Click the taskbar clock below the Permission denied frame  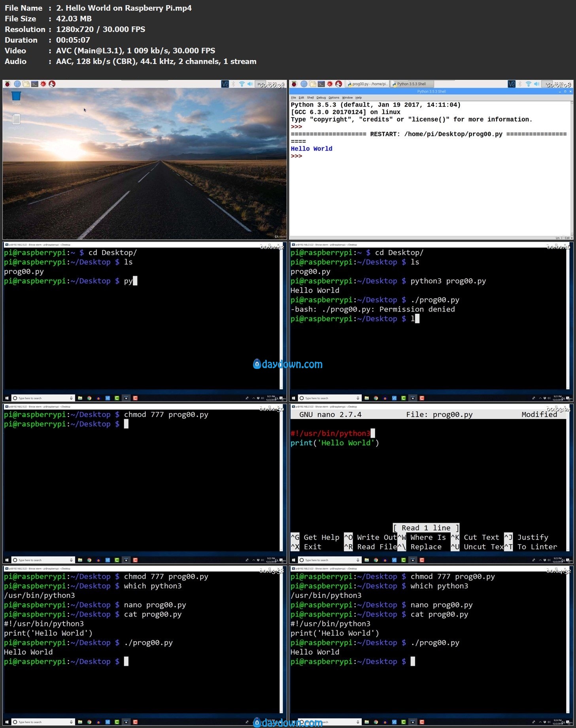click(557, 398)
